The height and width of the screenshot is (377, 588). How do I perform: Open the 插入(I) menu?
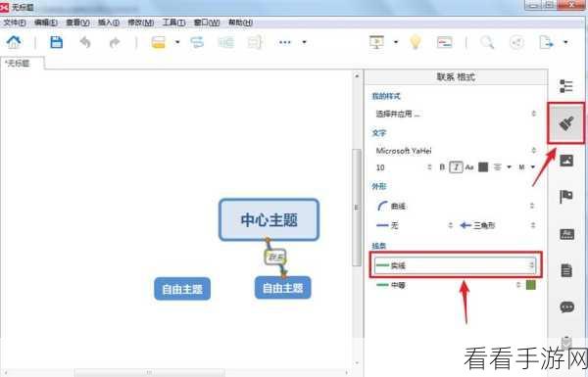tap(109, 23)
